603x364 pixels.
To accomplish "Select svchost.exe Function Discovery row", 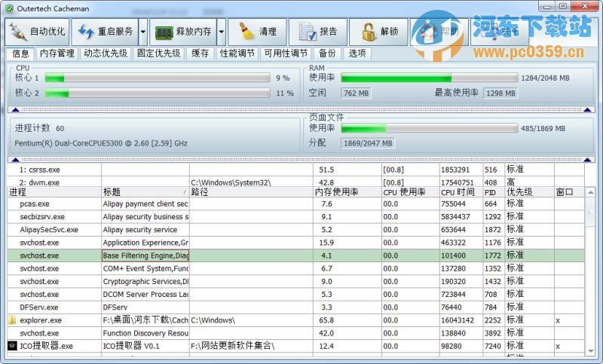I will [295, 333].
